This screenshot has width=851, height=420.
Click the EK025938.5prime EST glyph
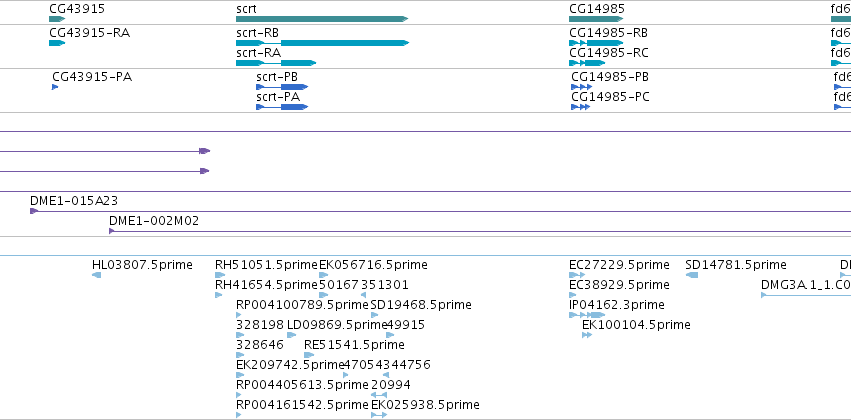tap(379, 415)
